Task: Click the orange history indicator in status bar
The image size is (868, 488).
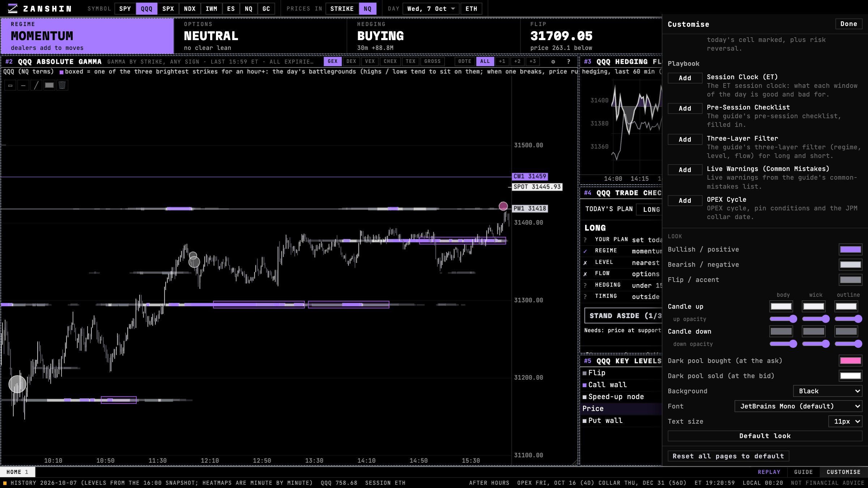Action: (x=5, y=483)
